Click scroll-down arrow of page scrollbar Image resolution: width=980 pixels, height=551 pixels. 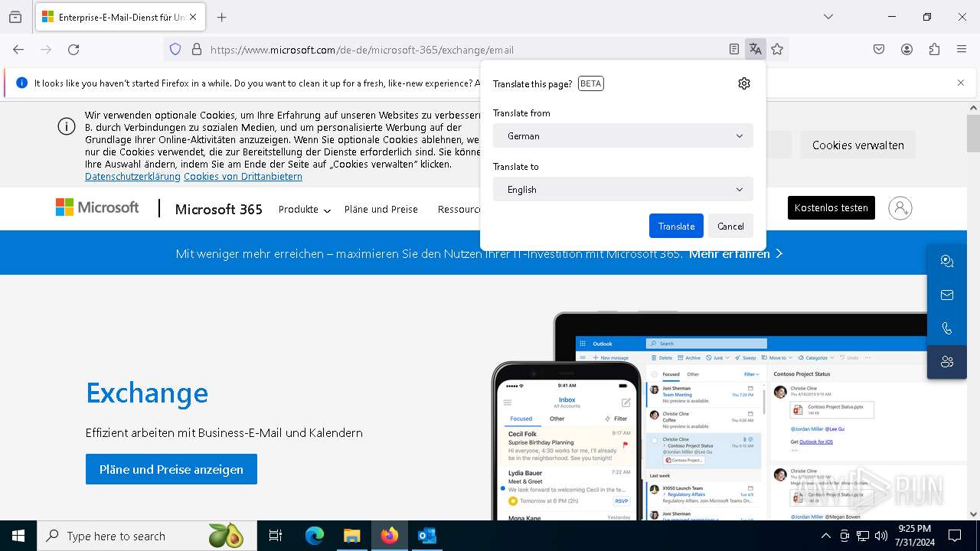click(973, 514)
